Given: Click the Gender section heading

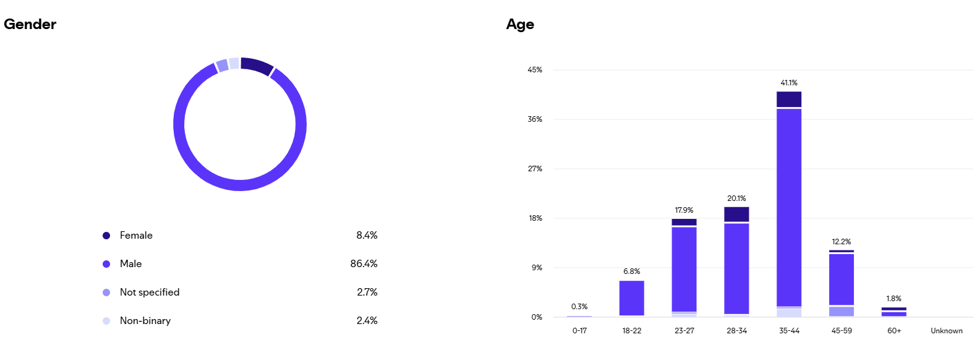Looking at the screenshot, I should click(30, 24).
